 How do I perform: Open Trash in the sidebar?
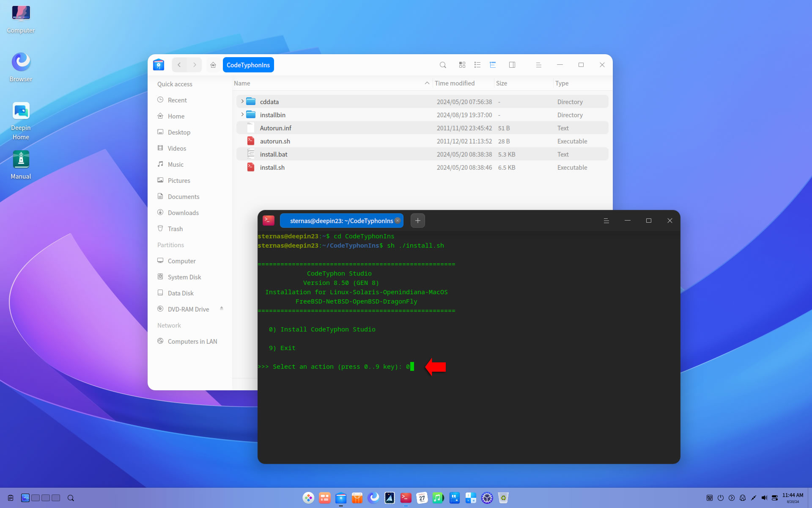[x=190, y=229]
